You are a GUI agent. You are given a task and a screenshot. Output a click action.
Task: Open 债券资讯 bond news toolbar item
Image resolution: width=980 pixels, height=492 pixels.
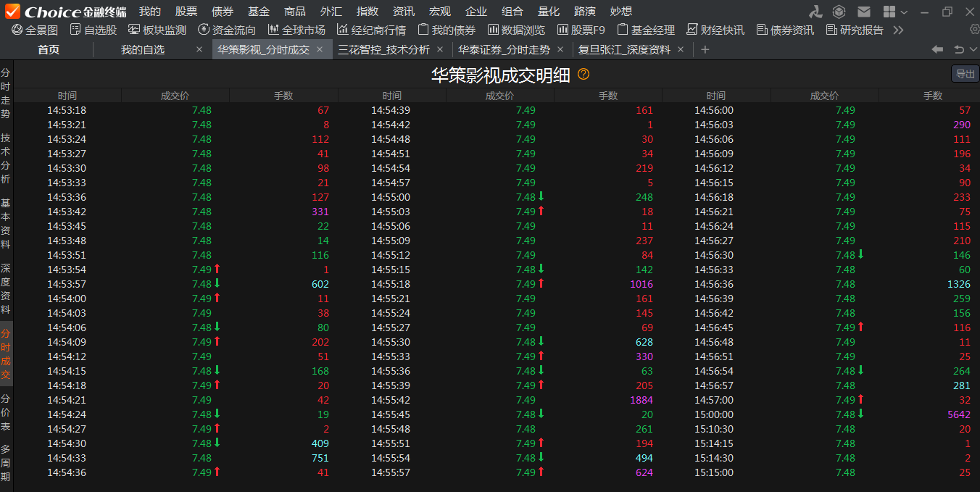[x=785, y=30]
